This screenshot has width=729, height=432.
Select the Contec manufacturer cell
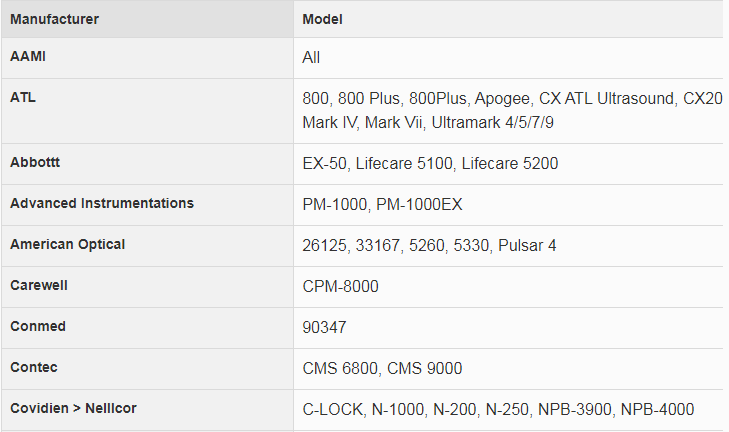(34, 367)
